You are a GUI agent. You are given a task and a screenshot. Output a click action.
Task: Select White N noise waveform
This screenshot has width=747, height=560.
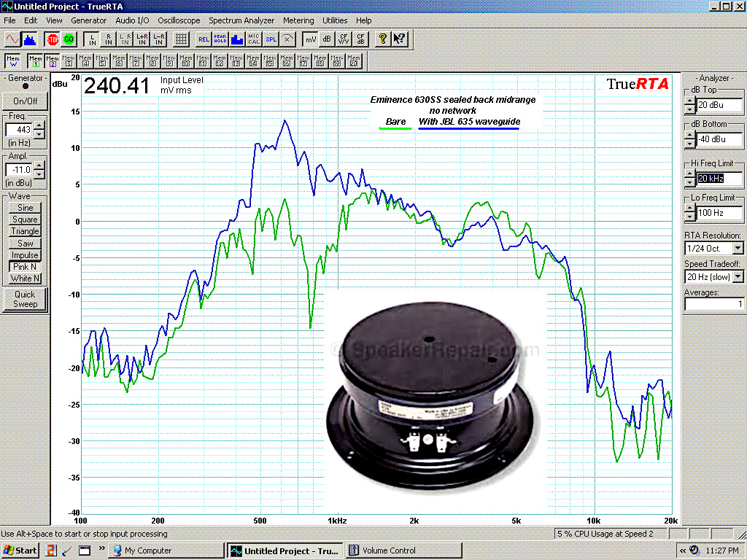click(x=26, y=279)
